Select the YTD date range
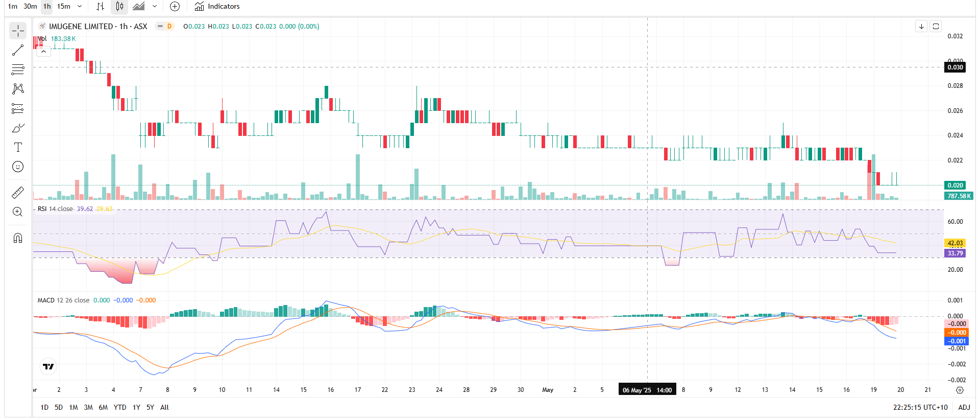This screenshot has width=980, height=420. 120,407
